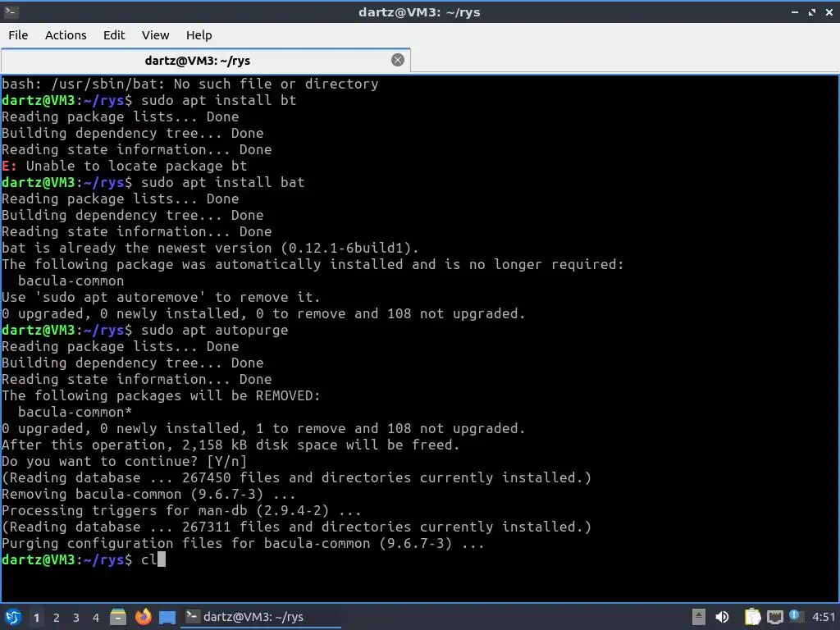Click the 'Do you want to continue? [Y/n]' line
Image resolution: width=840 pixels, height=630 pixels.
tap(125, 461)
